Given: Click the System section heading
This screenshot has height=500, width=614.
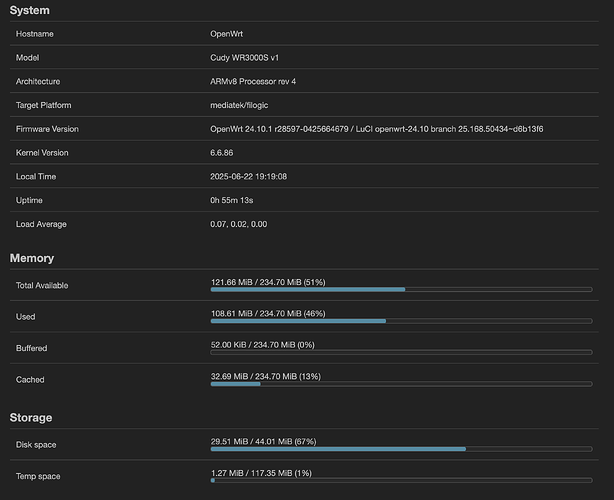Looking at the screenshot, I should pos(30,10).
